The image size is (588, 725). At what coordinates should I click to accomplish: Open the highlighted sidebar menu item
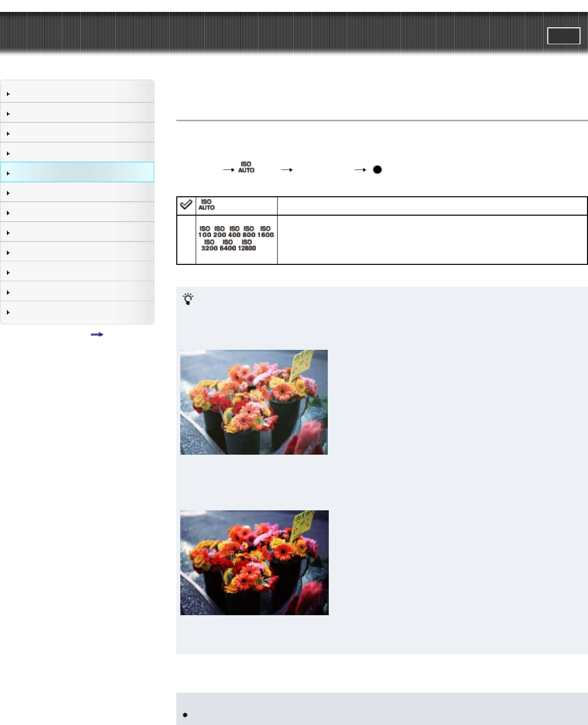pyautogui.click(x=77, y=172)
